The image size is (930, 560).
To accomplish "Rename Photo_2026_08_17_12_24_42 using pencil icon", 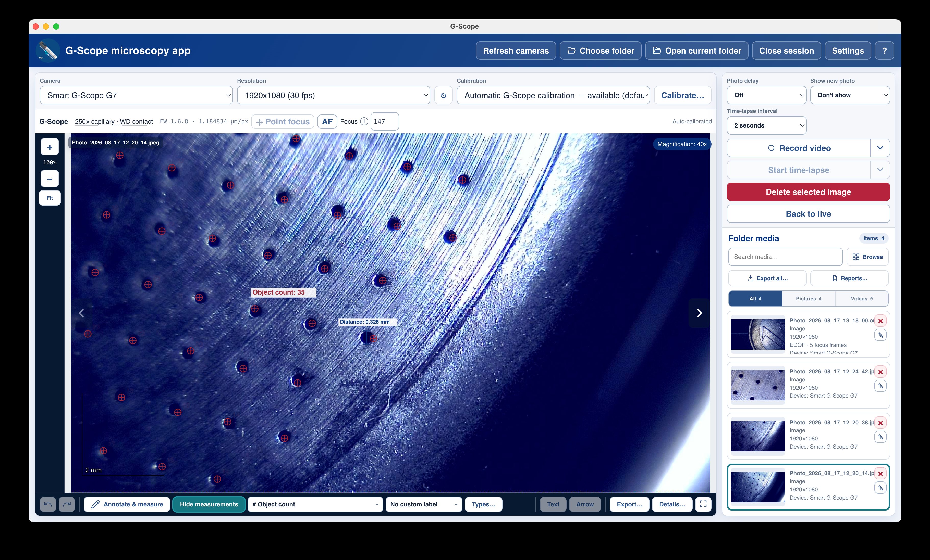I will [x=880, y=386].
